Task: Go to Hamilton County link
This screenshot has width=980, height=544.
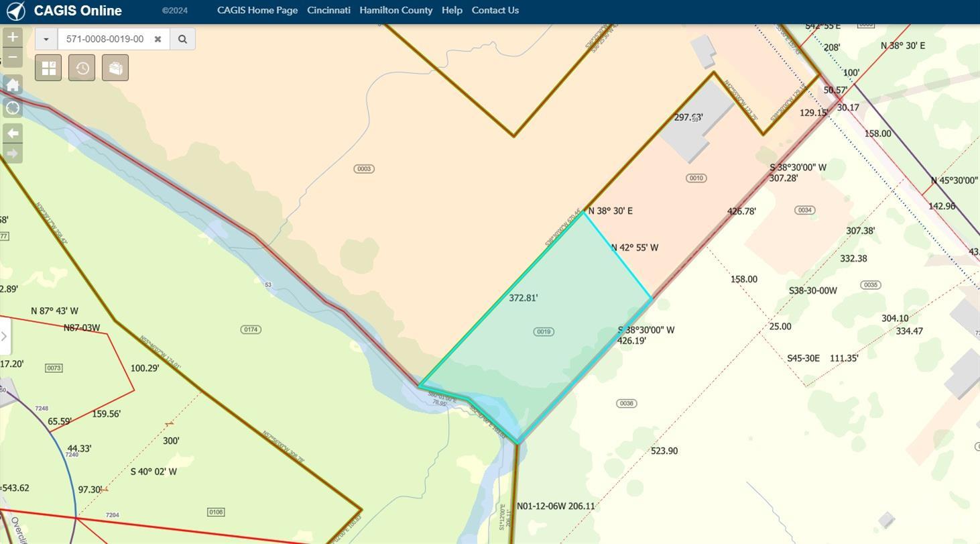Action: coord(395,10)
